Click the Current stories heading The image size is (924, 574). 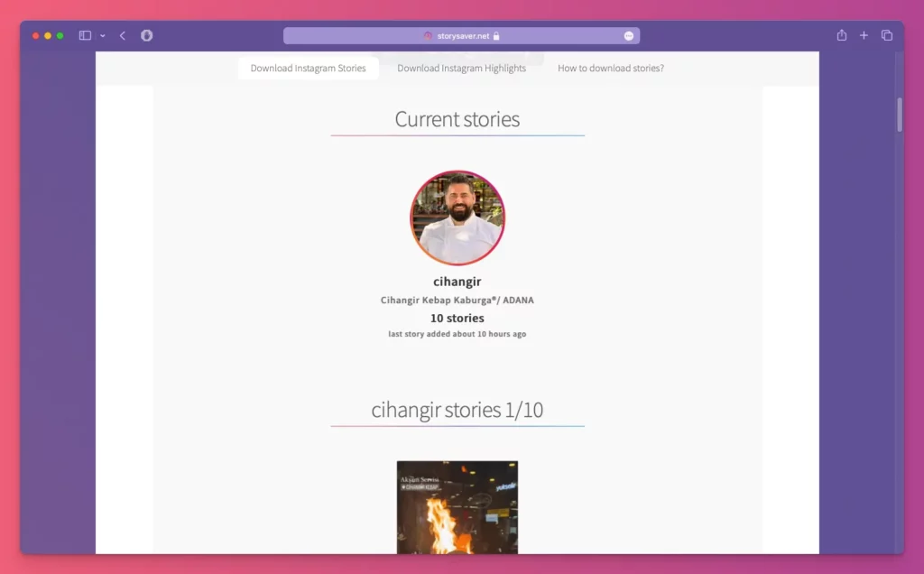tap(457, 119)
